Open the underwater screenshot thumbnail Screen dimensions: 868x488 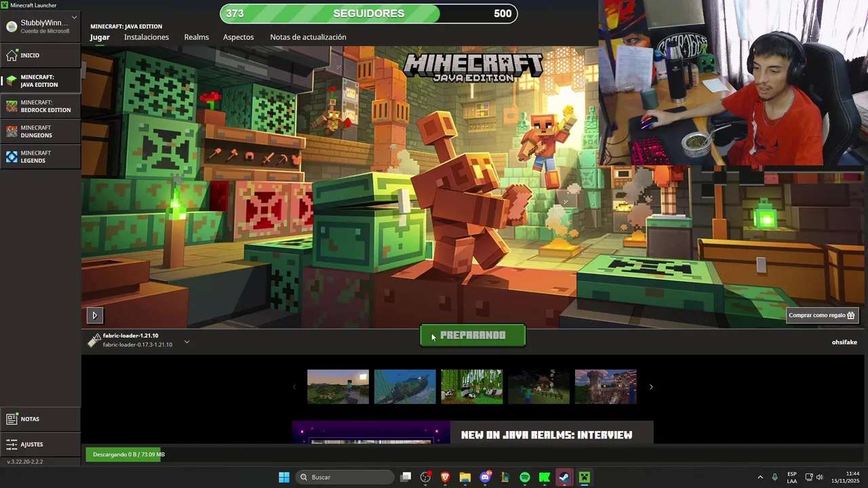pyautogui.click(x=405, y=386)
